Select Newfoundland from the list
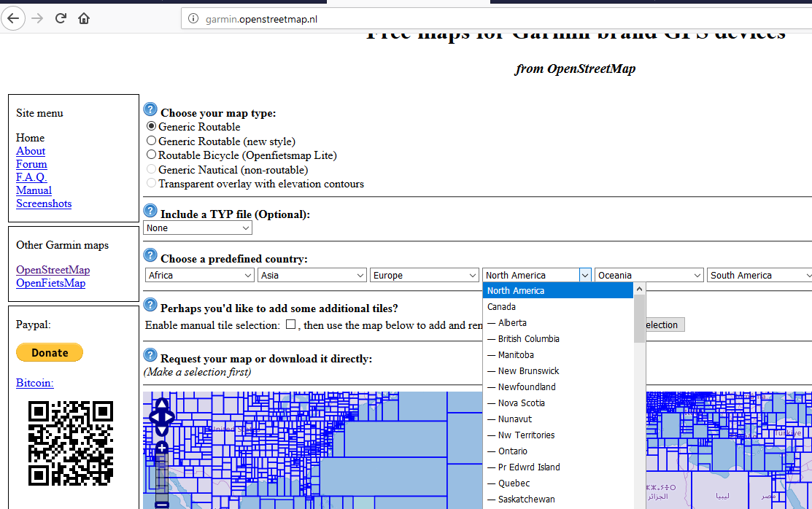The image size is (812, 509). [558, 386]
